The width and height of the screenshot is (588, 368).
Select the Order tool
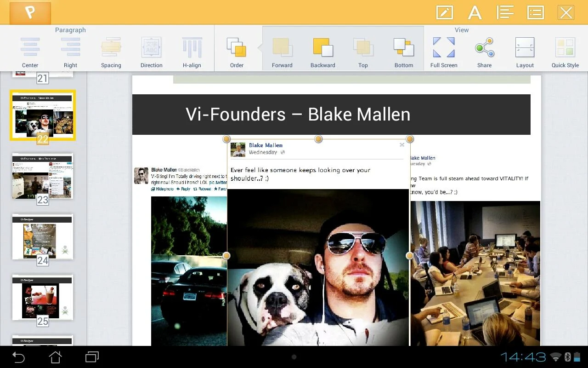click(237, 52)
